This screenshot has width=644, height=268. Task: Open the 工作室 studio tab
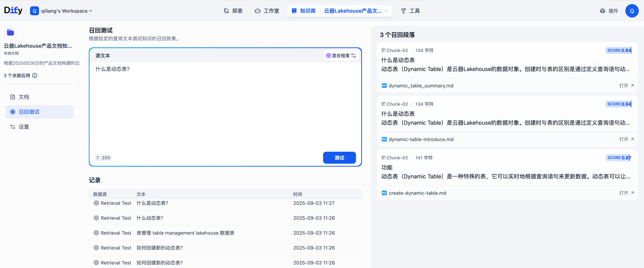[267, 11]
